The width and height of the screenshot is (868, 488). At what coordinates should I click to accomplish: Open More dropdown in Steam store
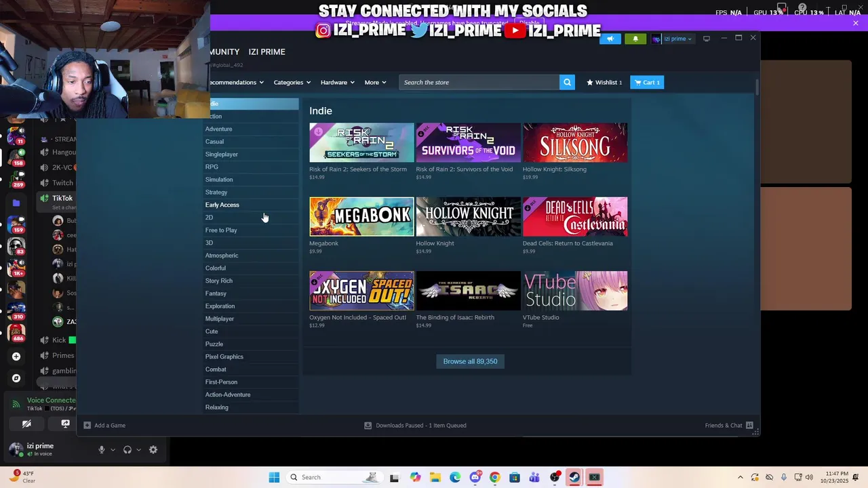click(x=375, y=82)
